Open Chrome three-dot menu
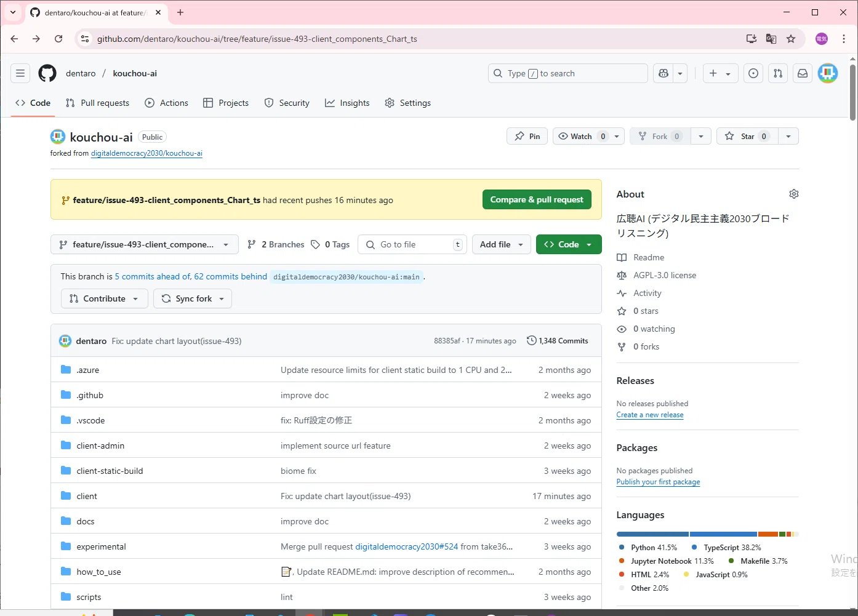Image resolution: width=858 pixels, height=616 pixels. click(x=844, y=39)
